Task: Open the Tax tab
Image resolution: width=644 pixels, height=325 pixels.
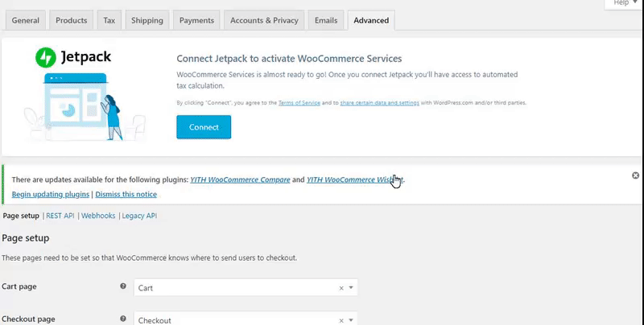Action: 109,21
